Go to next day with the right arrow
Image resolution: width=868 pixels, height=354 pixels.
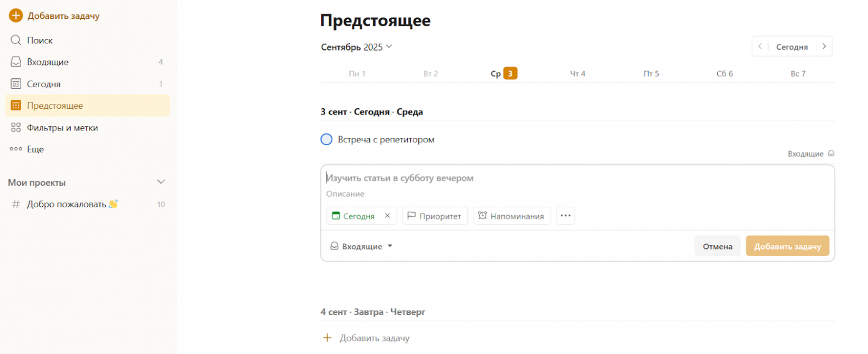823,46
